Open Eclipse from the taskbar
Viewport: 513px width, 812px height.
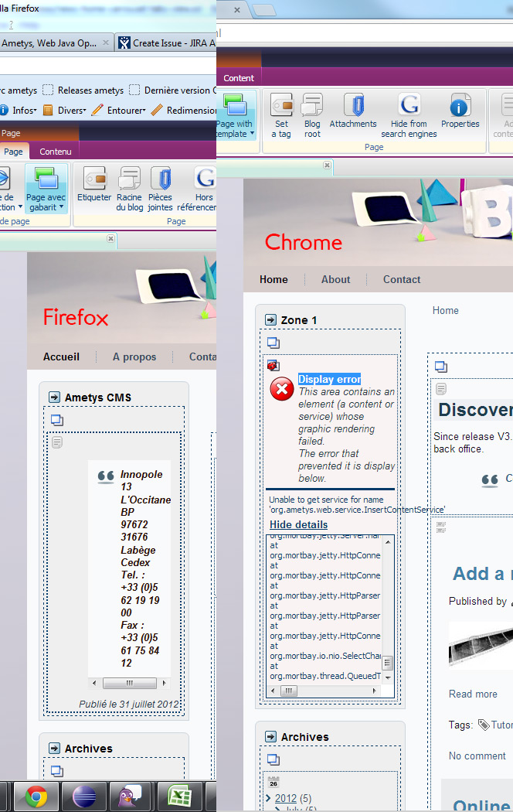point(83,796)
